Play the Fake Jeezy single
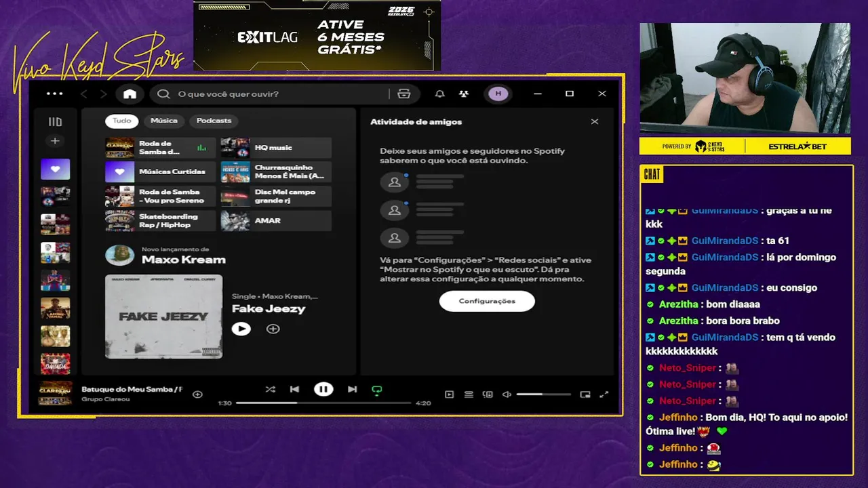Screen dimensions: 868x488 click(x=241, y=329)
